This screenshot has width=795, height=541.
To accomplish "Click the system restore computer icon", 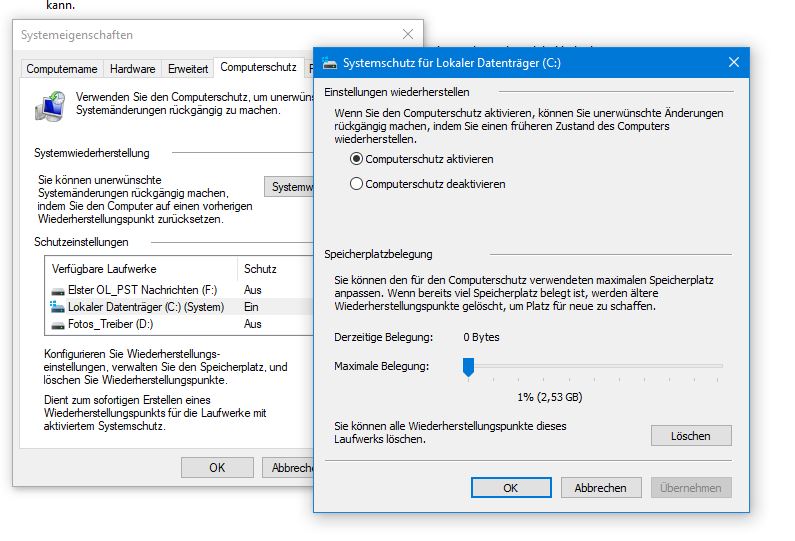I will pos(50,106).
